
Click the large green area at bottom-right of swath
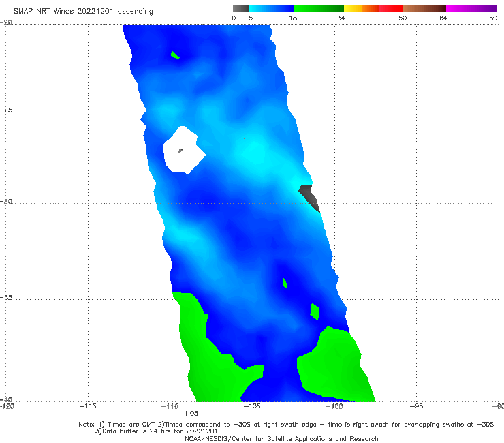[334, 365]
